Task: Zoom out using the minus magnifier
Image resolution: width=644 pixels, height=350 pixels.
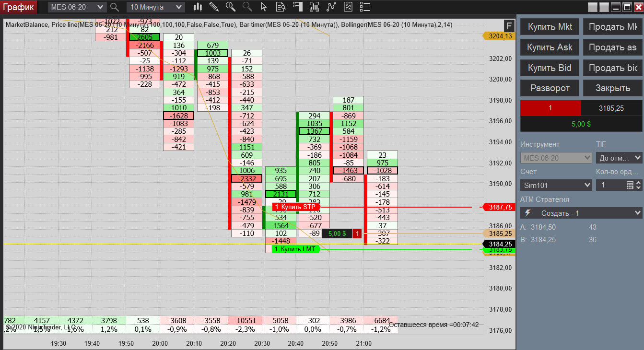Action: (247, 7)
